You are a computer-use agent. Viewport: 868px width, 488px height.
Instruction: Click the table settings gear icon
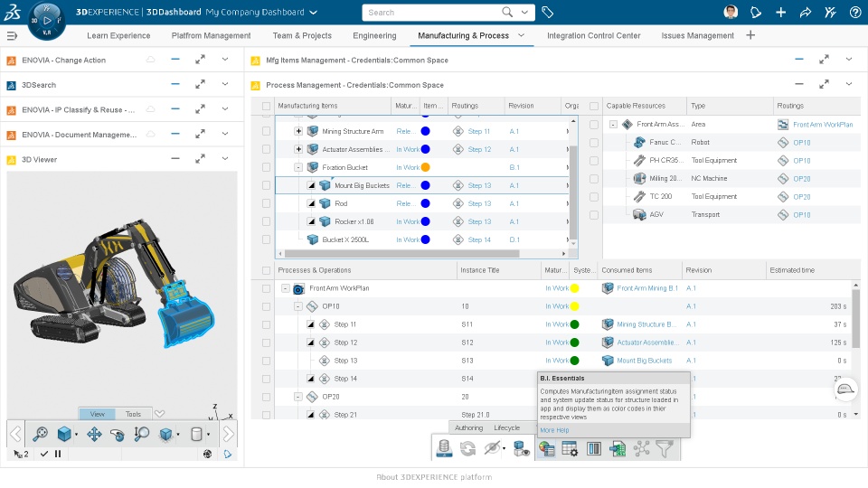[570, 448]
